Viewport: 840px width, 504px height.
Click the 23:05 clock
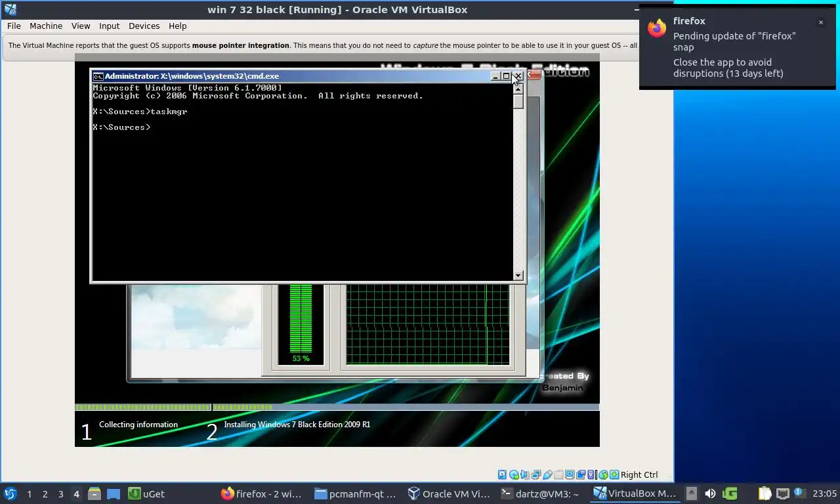(825, 493)
